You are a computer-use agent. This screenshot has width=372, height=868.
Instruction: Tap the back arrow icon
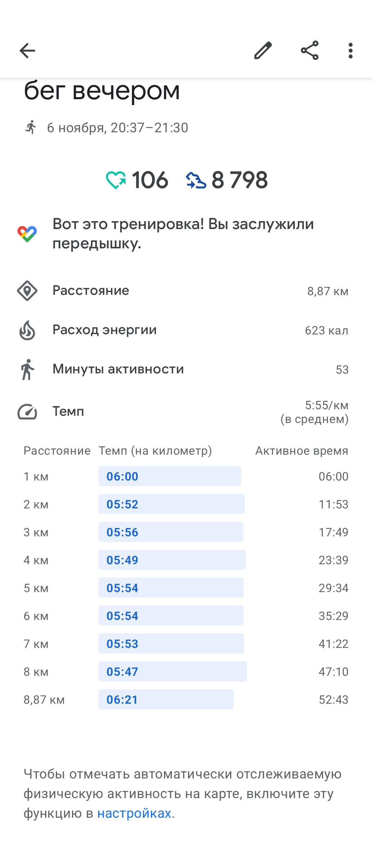pyautogui.click(x=27, y=51)
